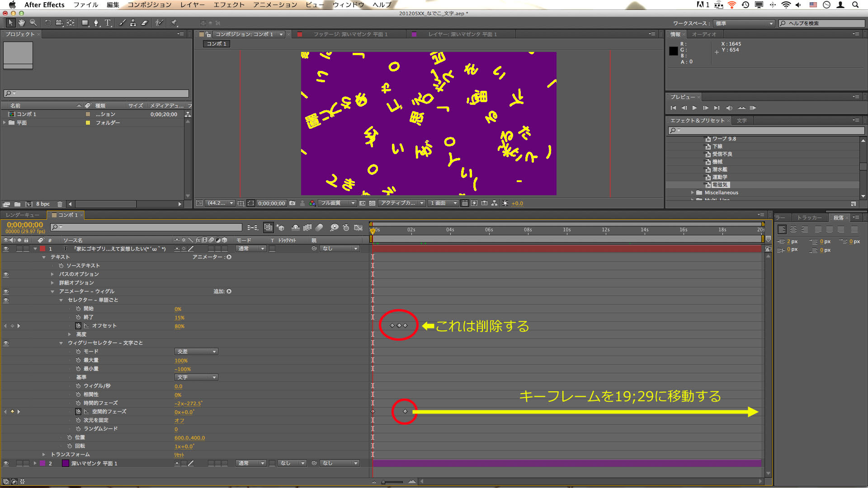Open the コンポジション menu
The height and width of the screenshot is (488, 868).
150,5
